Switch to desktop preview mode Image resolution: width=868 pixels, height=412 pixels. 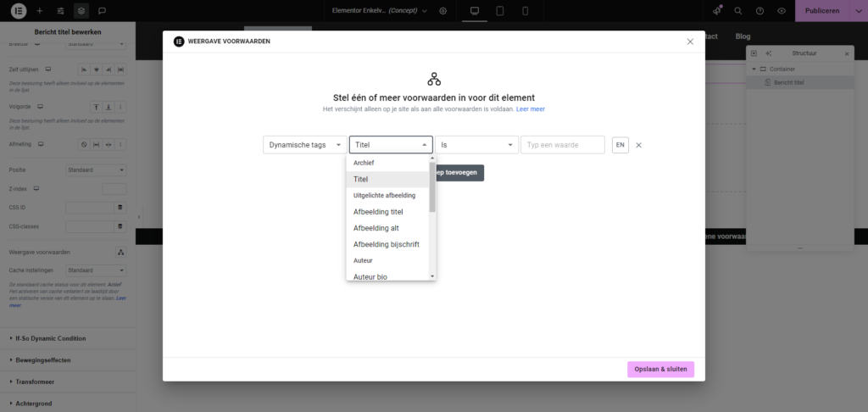(475, 10)
